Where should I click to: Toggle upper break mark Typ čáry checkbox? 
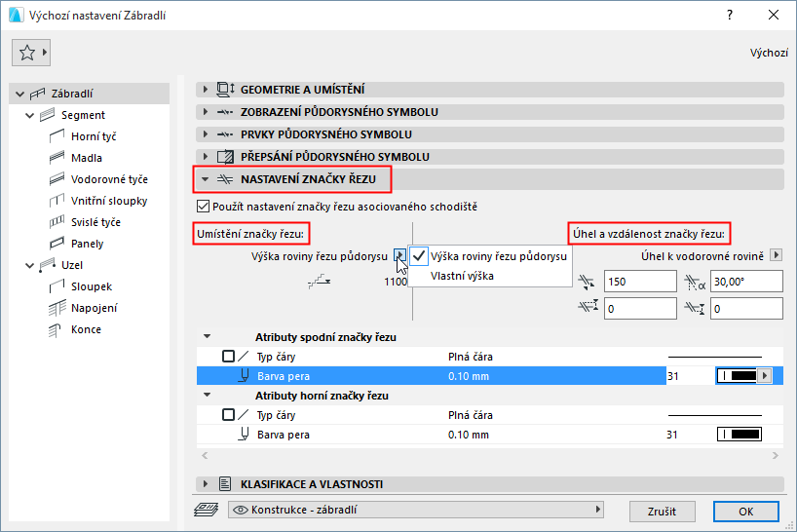(228, 415)
